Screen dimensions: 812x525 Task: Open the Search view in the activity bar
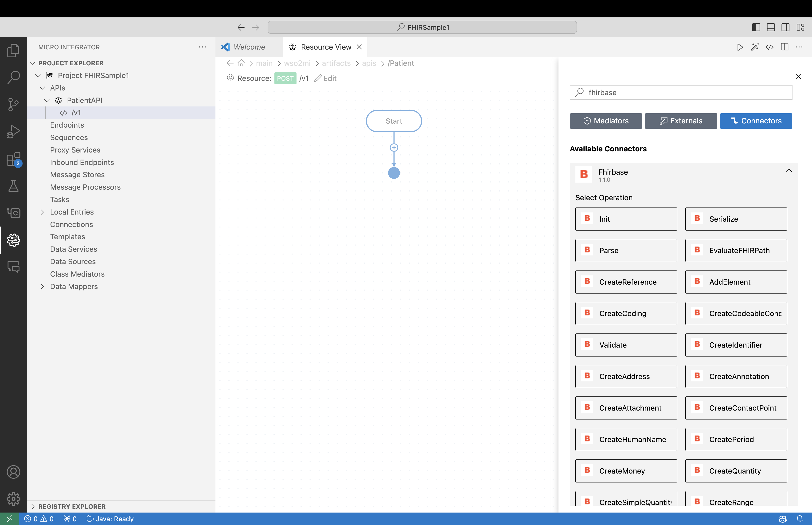click(13, 77)
